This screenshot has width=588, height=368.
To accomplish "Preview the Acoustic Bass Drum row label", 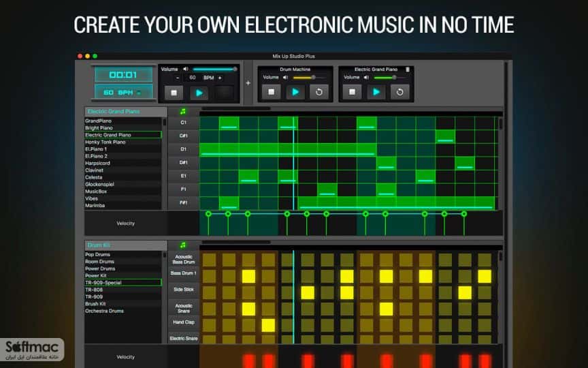I will tap(183, 260).
